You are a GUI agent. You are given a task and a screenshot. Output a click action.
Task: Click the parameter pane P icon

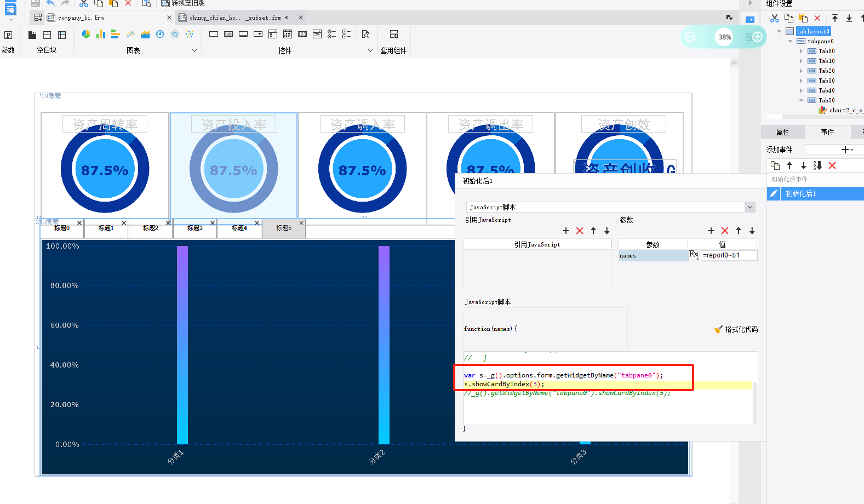(8, 35)
